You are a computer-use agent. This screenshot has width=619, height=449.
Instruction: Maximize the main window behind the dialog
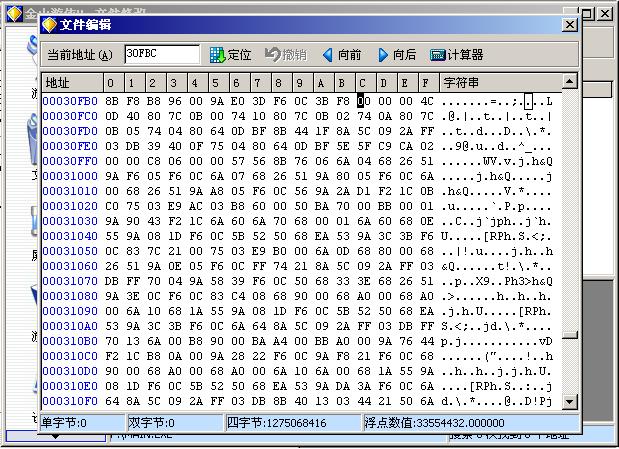(x=588, y=14)
